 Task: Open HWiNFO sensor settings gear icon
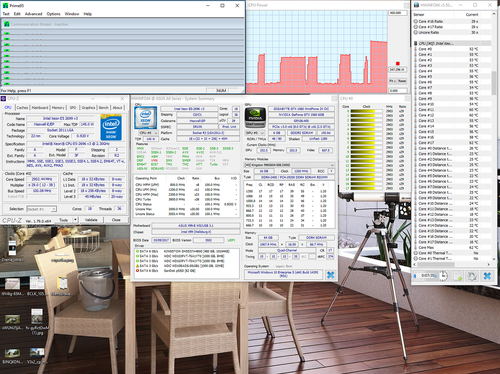[x=473, y=276]
